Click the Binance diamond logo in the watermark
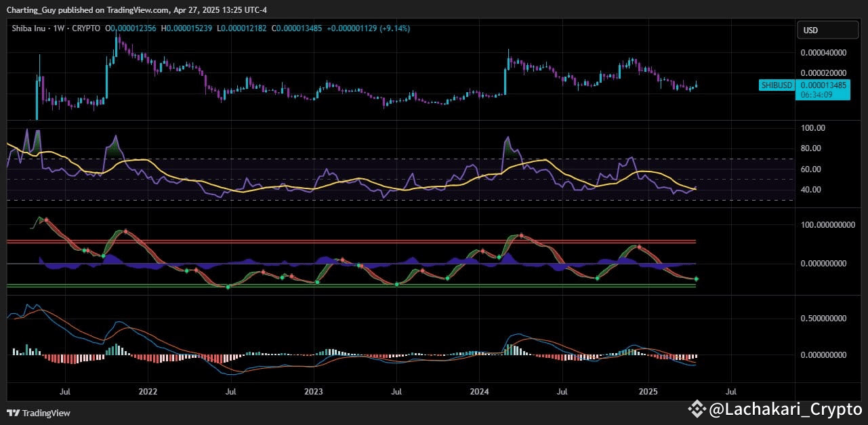The height and width of the screenshot is (425, 868). coord(697,409)
